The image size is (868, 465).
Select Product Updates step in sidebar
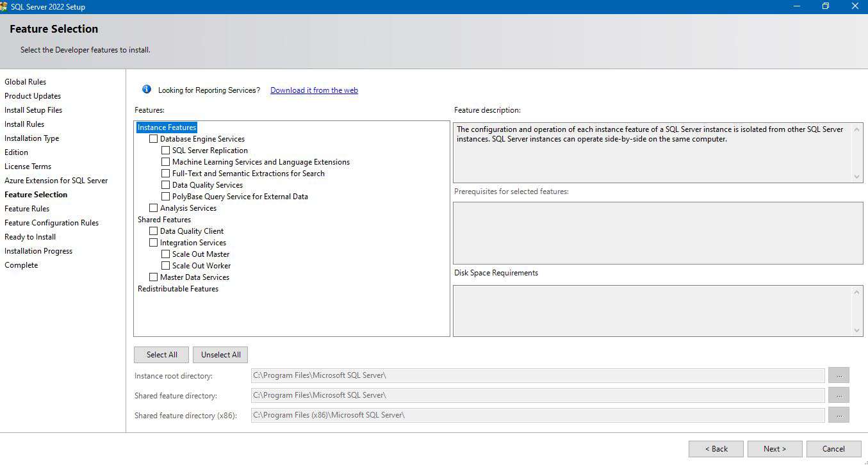[33, 96]
